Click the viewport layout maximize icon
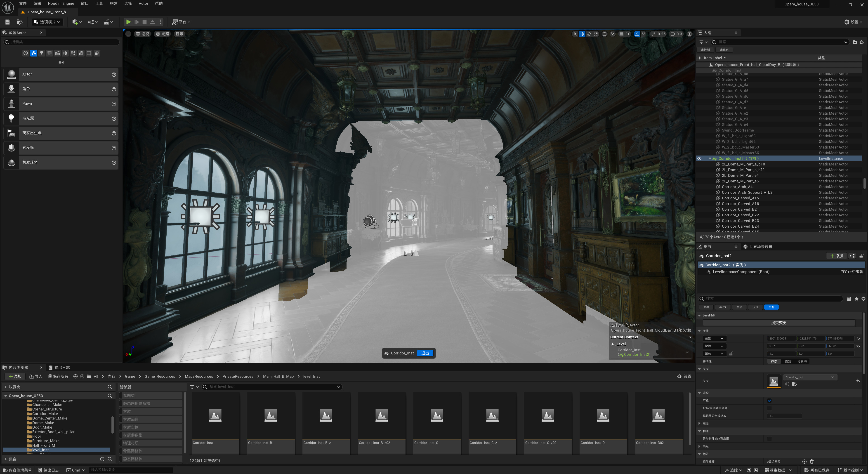Image resolution: width=868 pixels, height=474 pixels. pos(690,34)
